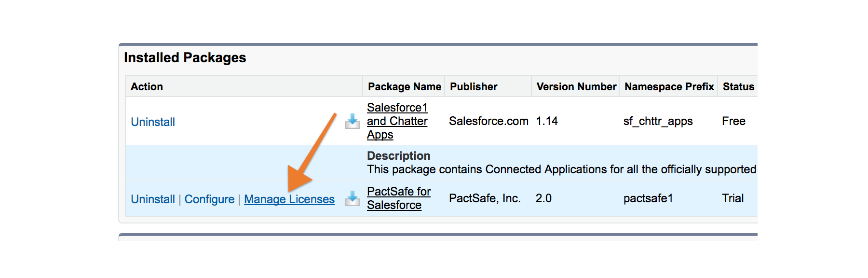Click the Action column header

pos(147,87)
